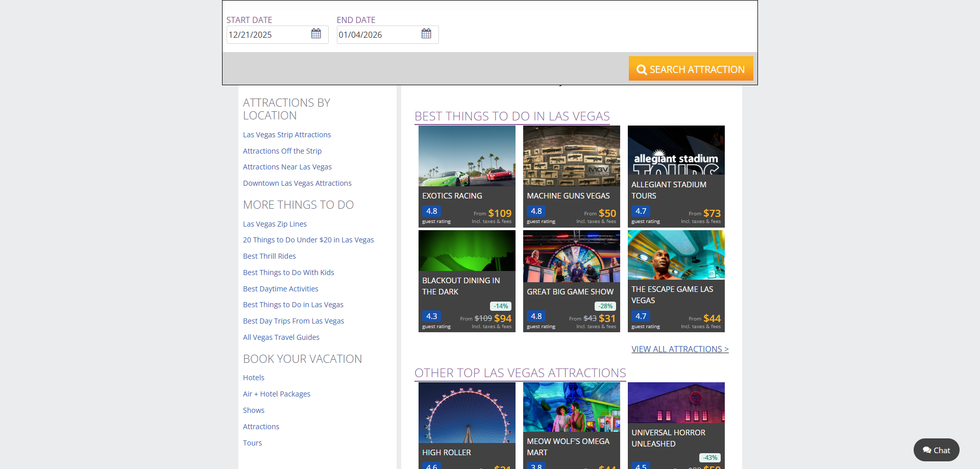Screen dimensions: 980x469
Task: Open the Start Date calendar picker icon
Action: (316, 34)
